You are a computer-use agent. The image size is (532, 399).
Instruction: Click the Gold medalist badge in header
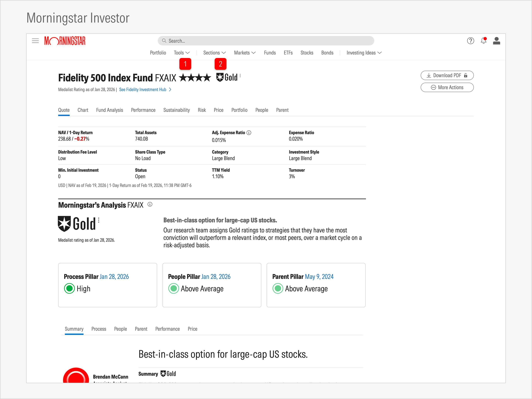click(227, 77)
